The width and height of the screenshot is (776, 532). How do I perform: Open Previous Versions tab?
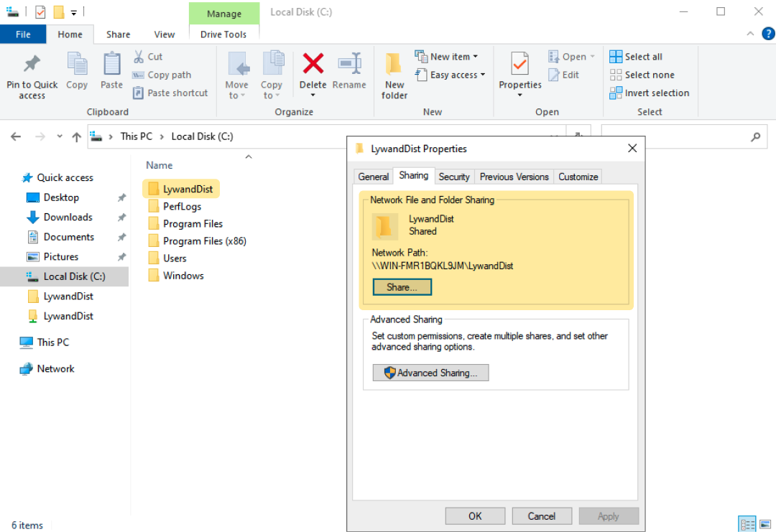(x=514, y=177)
